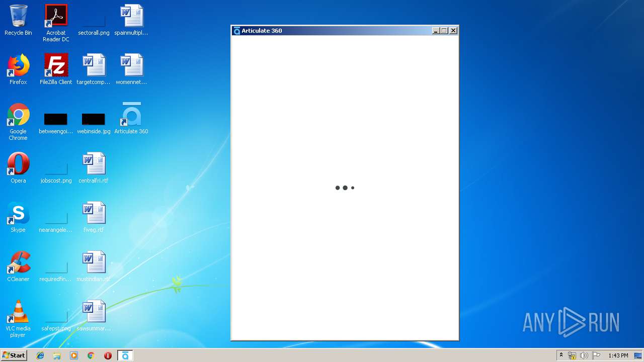Click the Articulate 360 window title text
This screenshot has height=362, width=644.
[262, 31]
